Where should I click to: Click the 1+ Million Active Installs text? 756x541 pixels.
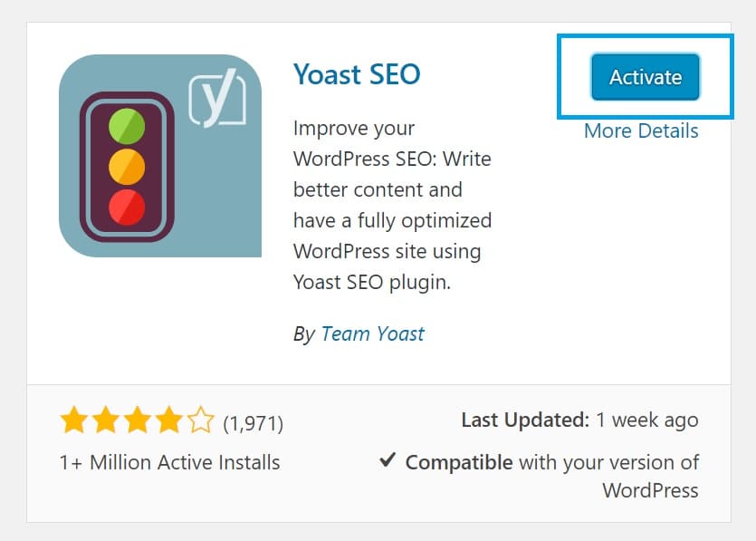pyautogui.click(x=169, y=462)
